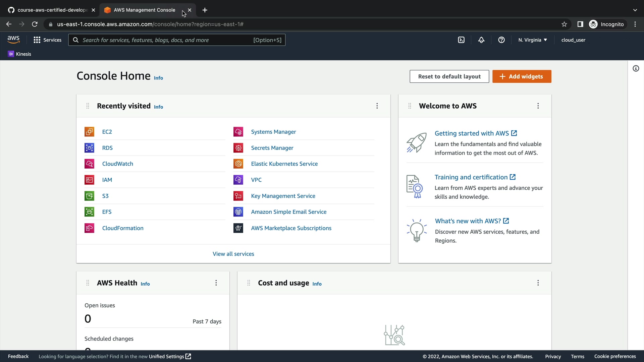Click the Kinesis favorite shortcut icon

pos(11,54)
